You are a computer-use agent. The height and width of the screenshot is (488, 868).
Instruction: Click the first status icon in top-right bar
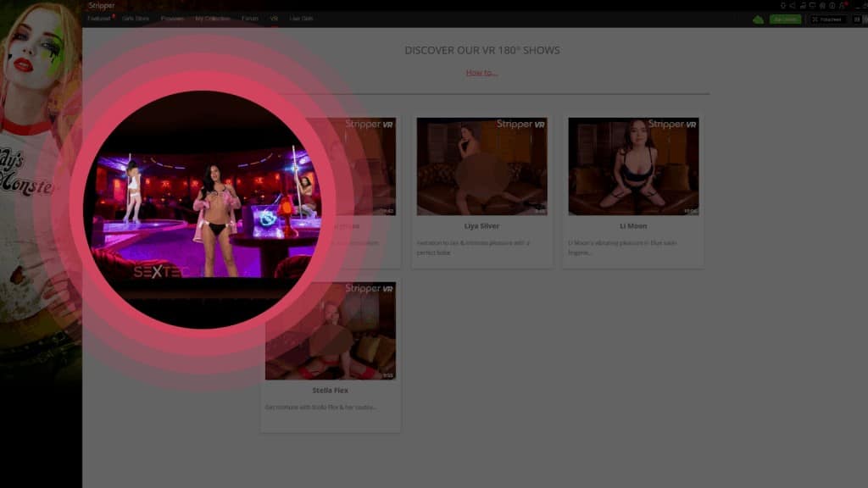(x=782, y=6)
